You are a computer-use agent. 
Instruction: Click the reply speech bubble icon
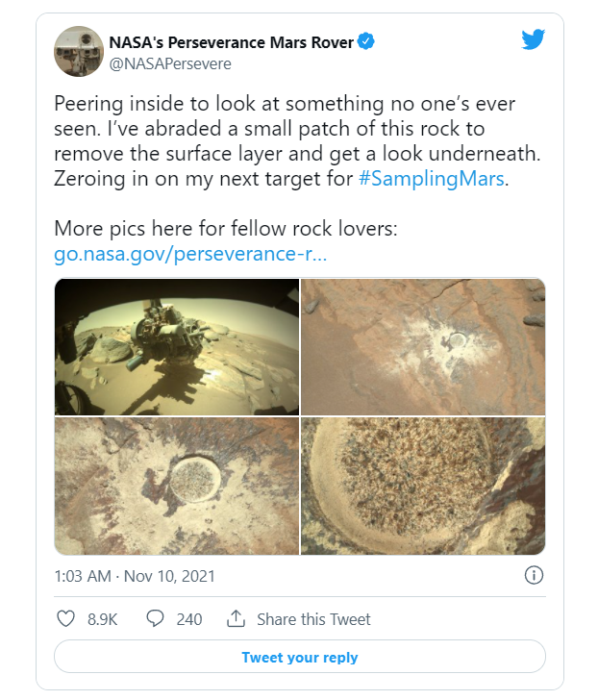coord(155,619)
